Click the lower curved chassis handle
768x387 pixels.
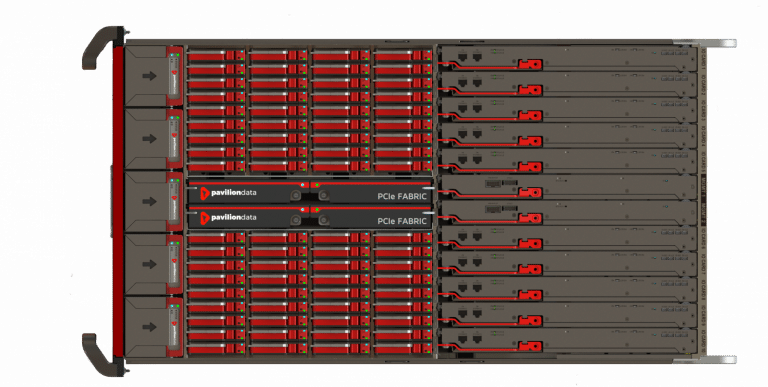102,355
